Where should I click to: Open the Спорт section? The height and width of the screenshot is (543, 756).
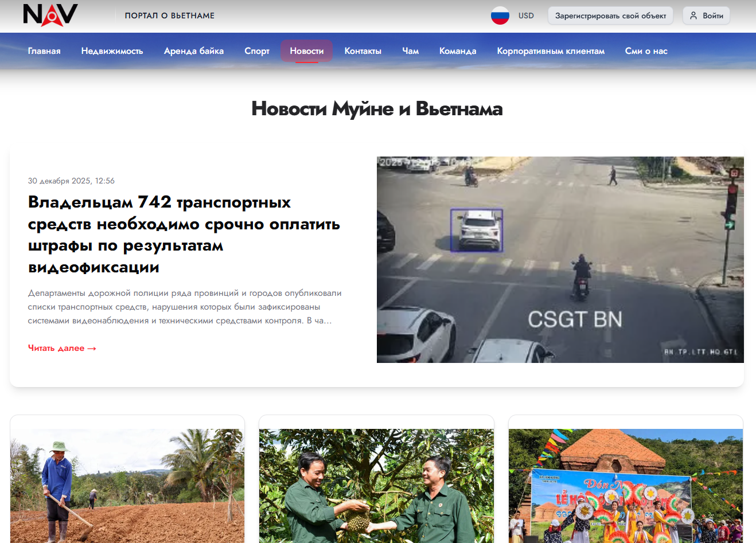(256, 51)
